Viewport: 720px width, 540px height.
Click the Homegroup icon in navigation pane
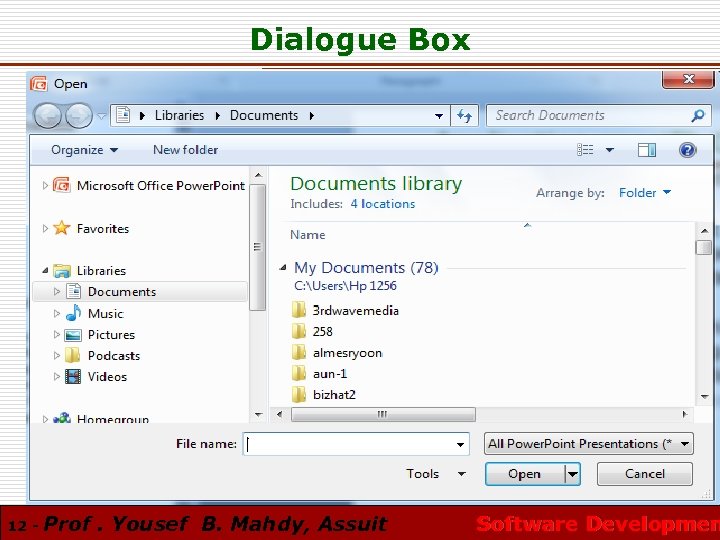pyautogui.click(x=62, y=418)
